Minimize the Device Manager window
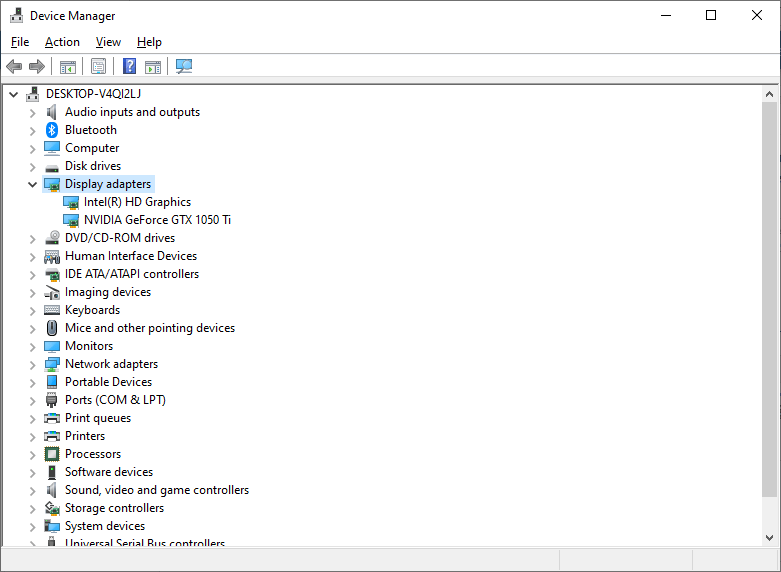The height and width of the screenshot is (572, 781). click(666, 15)
